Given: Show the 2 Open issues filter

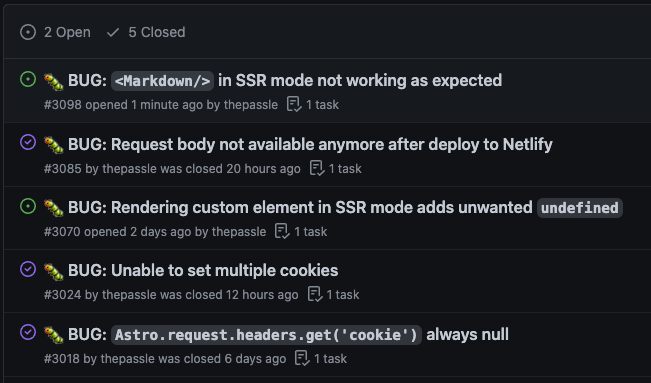Looking at the screenshot, I should (x=55, y=32).
